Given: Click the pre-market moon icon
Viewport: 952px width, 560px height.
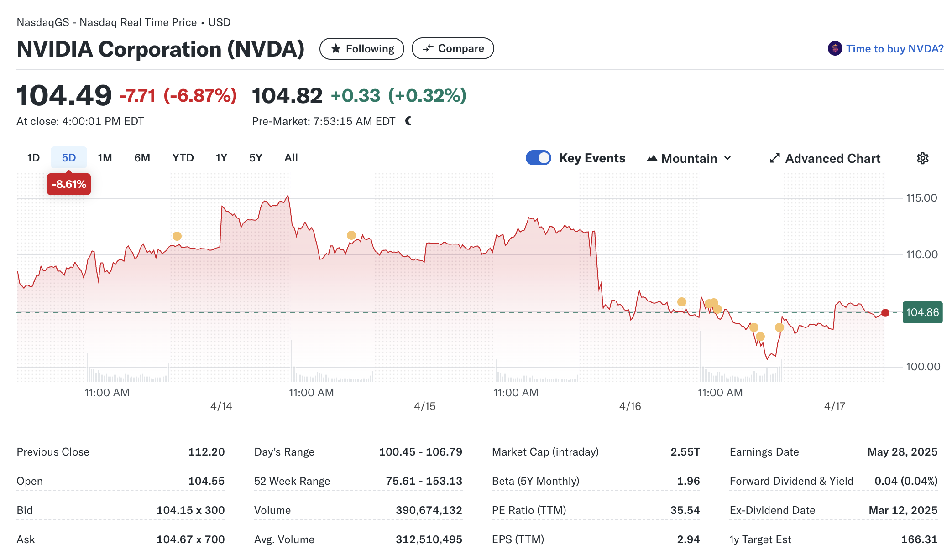Looking at the screenshot, I should [408, 121].
